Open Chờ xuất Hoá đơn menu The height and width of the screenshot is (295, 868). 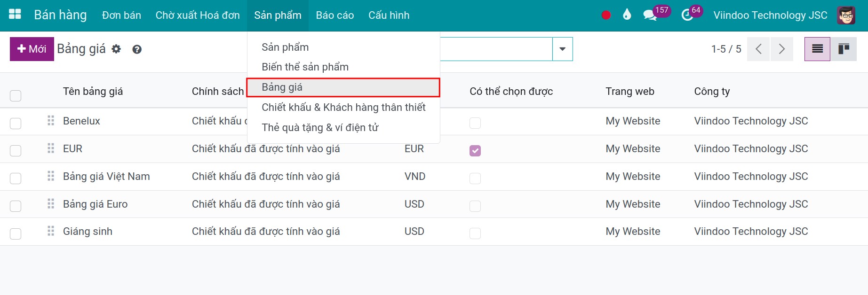coord(198,15)
